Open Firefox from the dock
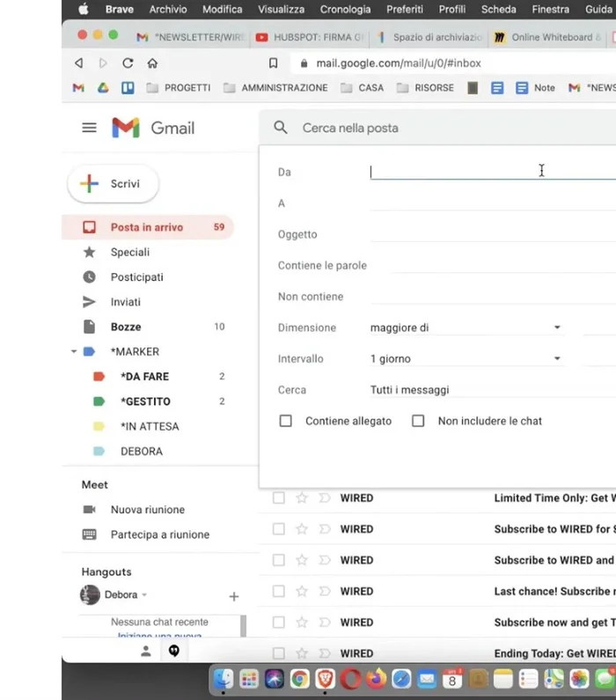Viewport: 616px width, 700px height. 376,679
